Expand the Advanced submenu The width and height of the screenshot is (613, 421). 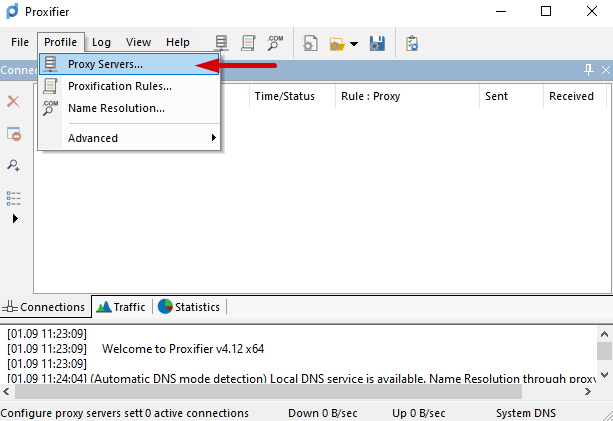point(129,138)
